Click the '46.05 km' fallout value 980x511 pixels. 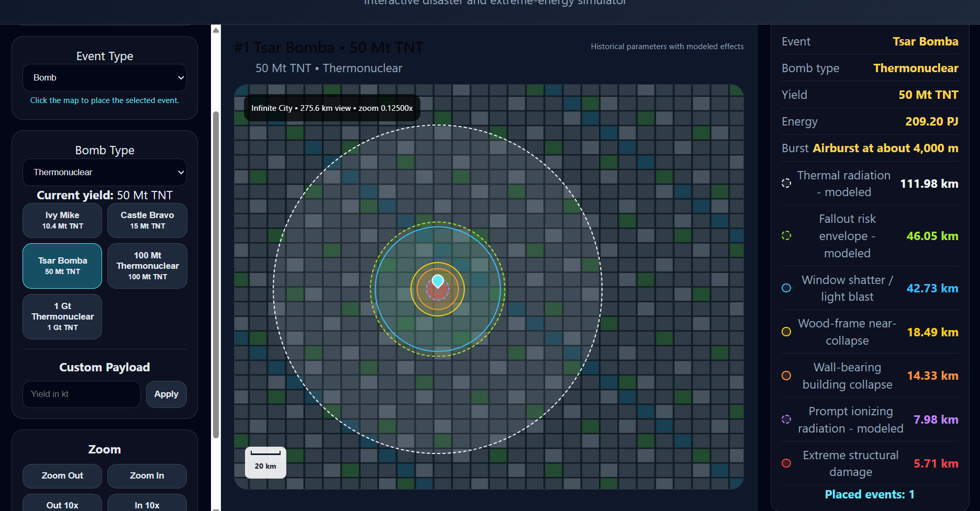(x=932, y=236)
